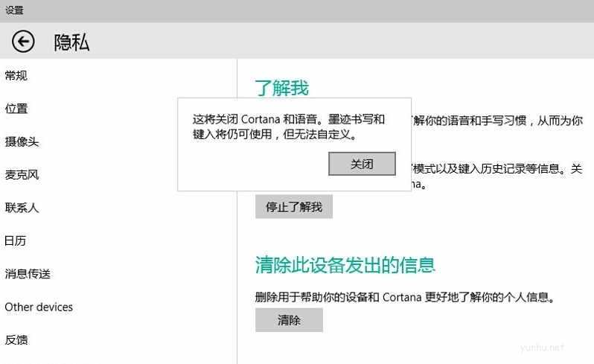Open the 日历 privacy category

click(x=15, y=240)
